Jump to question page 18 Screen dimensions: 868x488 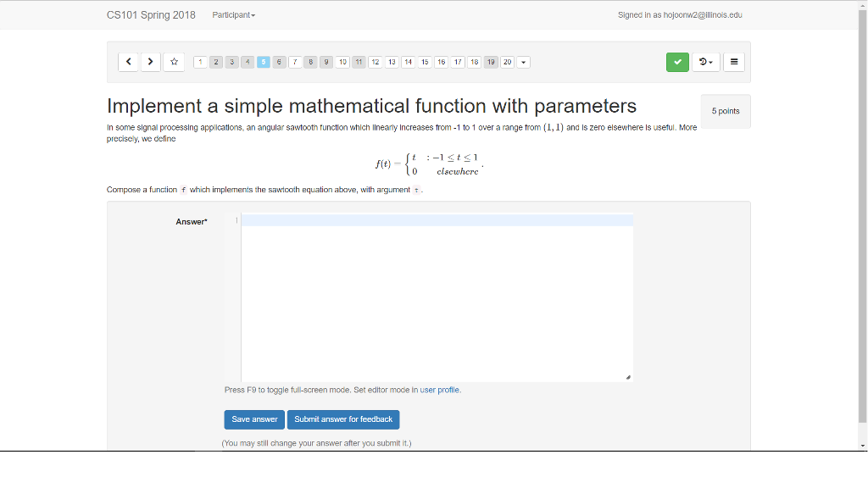[x=475, y=62]
